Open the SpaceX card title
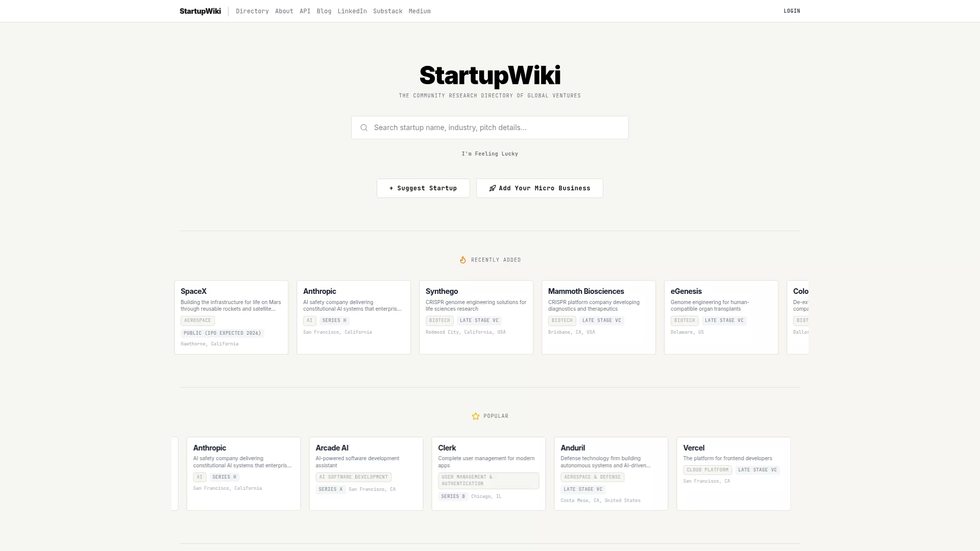Viewport: 980px width, 551px height. (x=193, y=291)
